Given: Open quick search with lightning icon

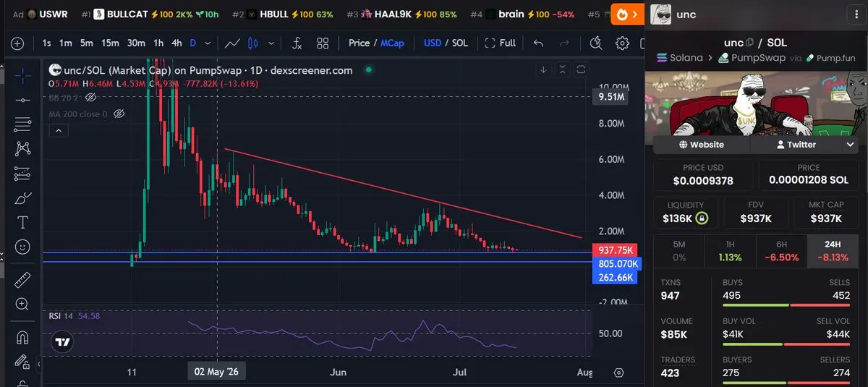Looking at the screenshot, I should [x=597, y=43].
